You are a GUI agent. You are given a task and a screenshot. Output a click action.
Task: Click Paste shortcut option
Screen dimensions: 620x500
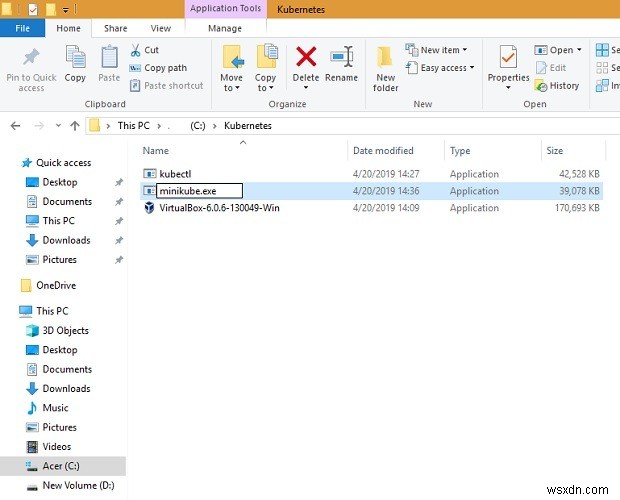pyautogui.click(x=166, y=86)
